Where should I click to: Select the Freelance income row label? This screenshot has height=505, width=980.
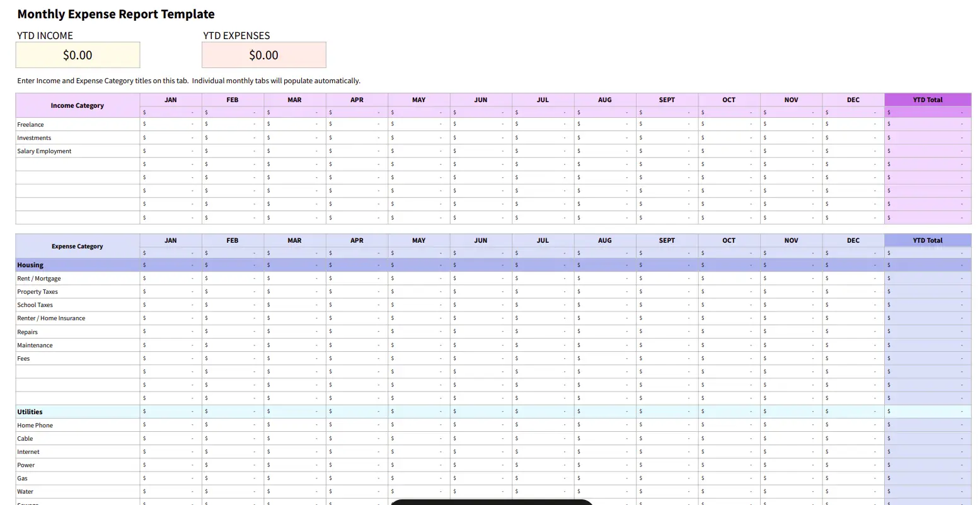coord(30,124)
